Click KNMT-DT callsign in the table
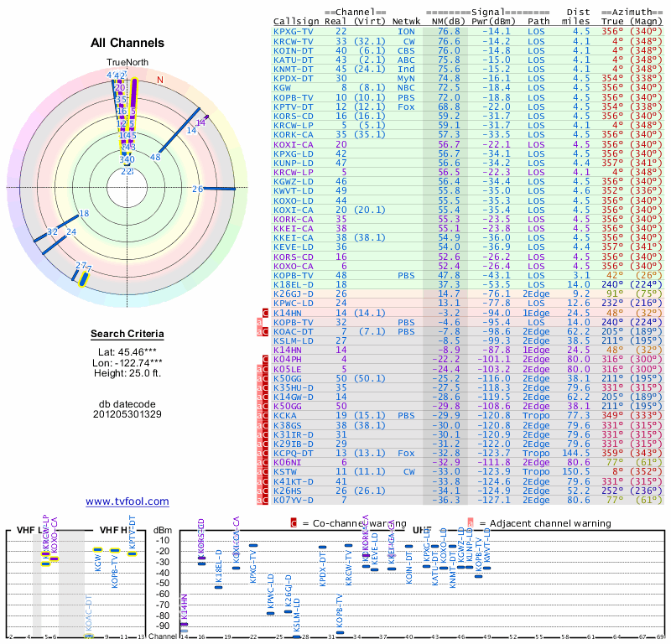The image size is (671, 644). coord(294,70)
